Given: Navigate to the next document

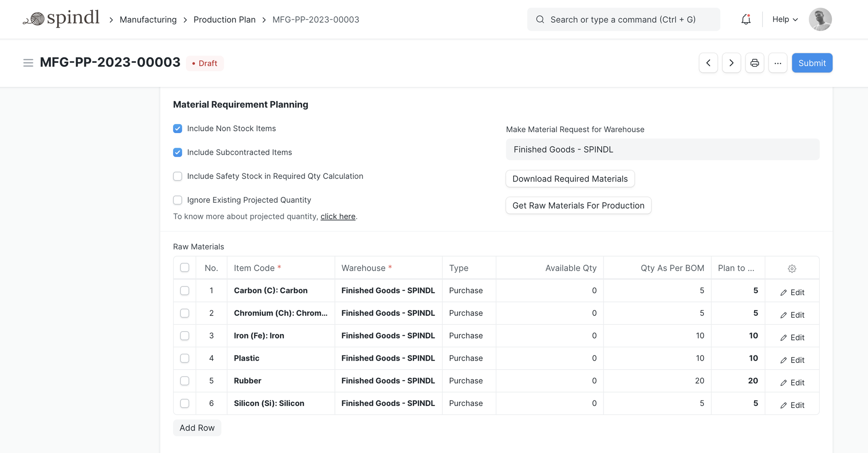Looking at the screenshot, I should click(x=731, y=63).
